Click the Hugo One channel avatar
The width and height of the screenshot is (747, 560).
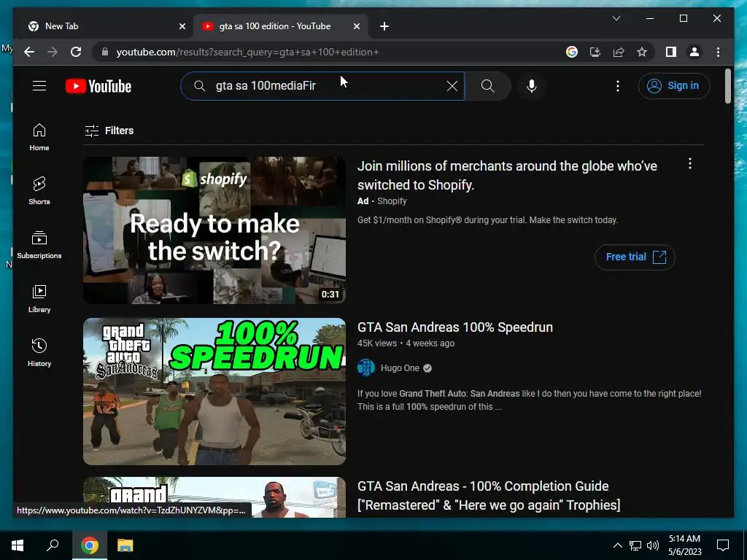(366, 368)
